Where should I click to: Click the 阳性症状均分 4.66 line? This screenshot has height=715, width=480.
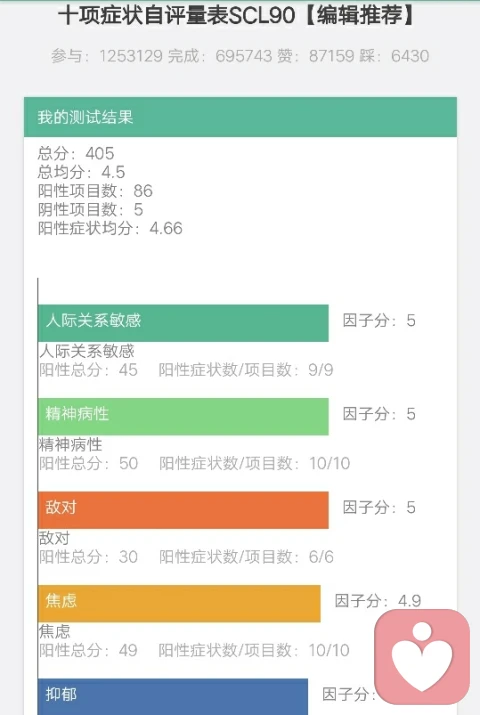(110, 228)
